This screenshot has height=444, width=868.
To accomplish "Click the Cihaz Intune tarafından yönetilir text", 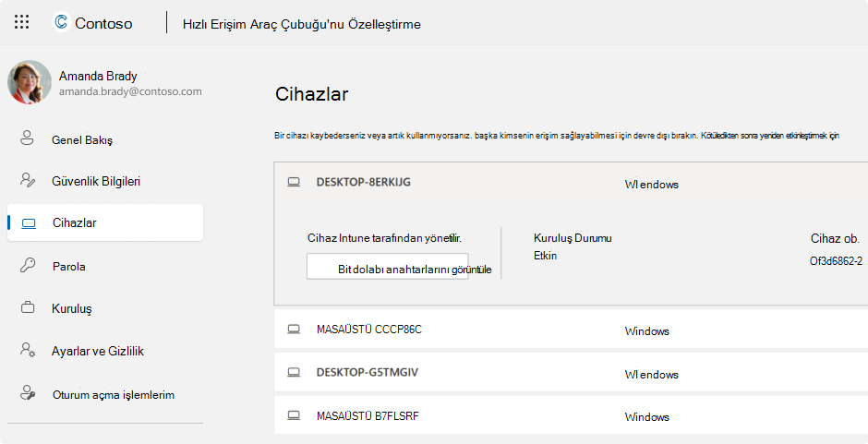I will coord(385,238).
